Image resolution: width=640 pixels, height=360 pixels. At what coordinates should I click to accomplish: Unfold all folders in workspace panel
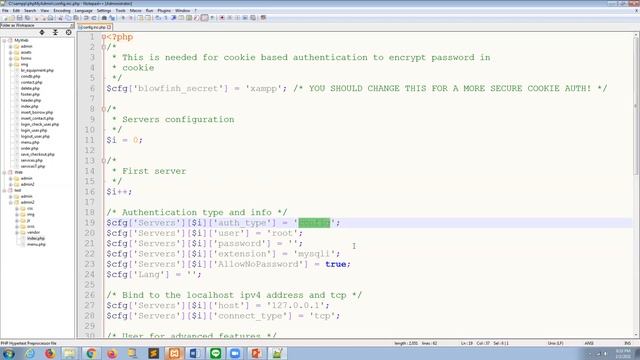[42, 32]
